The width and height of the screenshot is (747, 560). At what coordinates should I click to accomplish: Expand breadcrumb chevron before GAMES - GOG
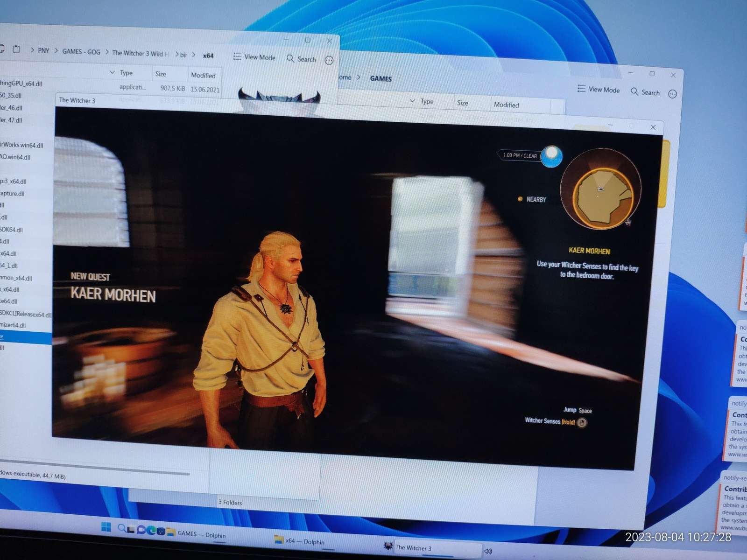(56, 50)
